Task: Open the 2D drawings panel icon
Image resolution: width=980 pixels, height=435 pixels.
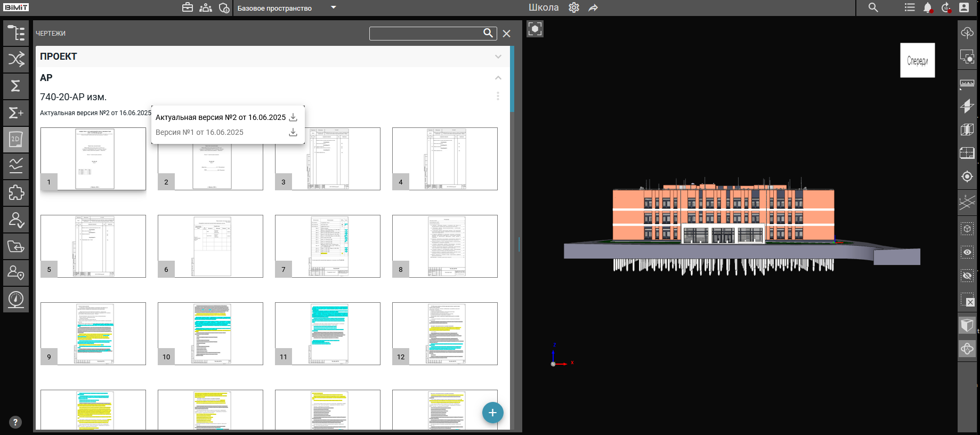Action: pos(16,140)
